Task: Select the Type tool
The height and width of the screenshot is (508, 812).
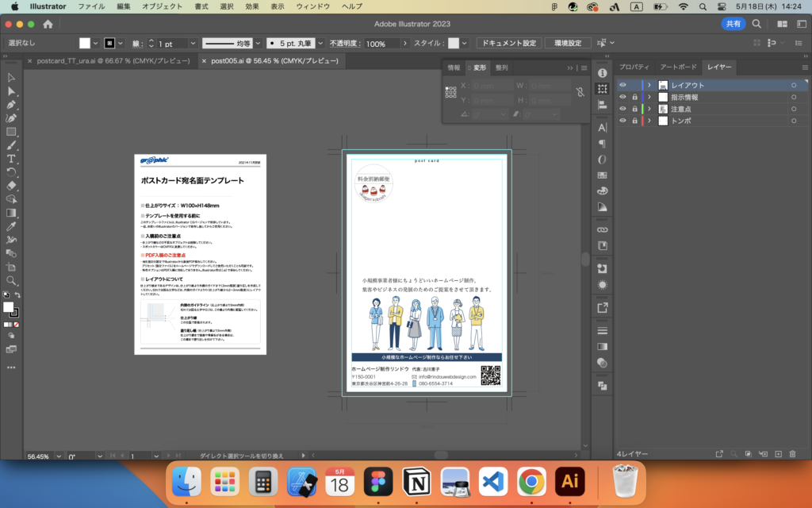Action: click(x=11, y=159)
